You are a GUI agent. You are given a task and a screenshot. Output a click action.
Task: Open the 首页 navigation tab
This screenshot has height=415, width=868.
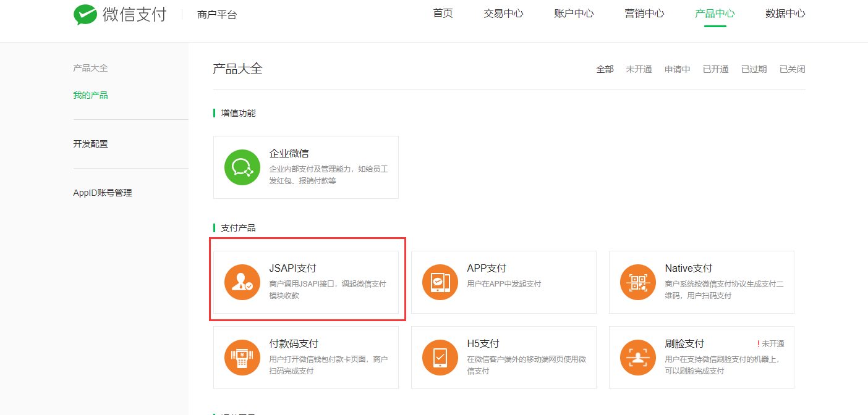pos(443,14)
